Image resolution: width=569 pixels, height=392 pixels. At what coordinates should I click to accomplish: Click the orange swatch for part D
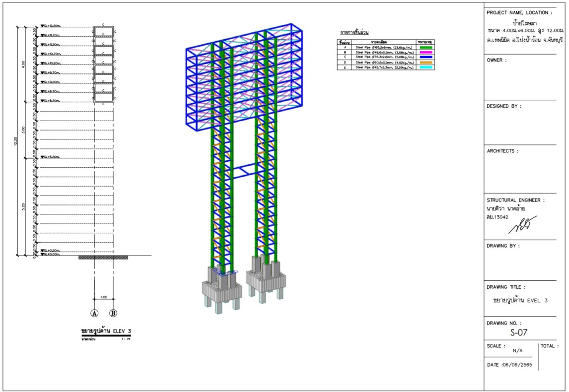(426, 63)
